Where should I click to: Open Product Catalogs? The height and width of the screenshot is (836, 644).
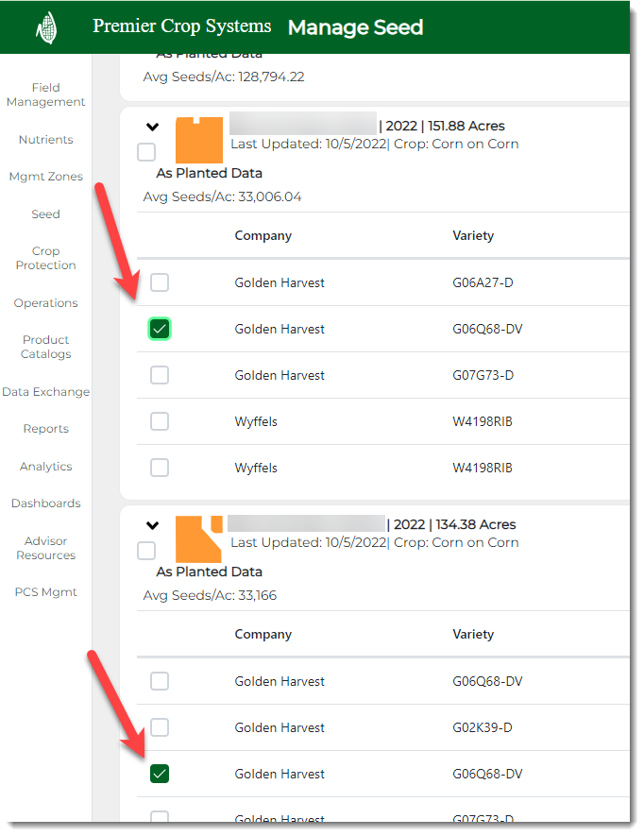[46, 347]
